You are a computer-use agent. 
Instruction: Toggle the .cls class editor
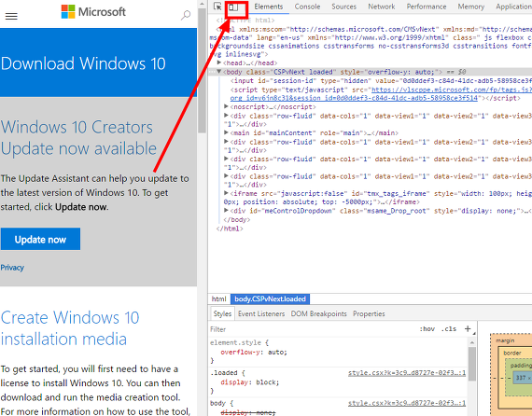[449, 329]
